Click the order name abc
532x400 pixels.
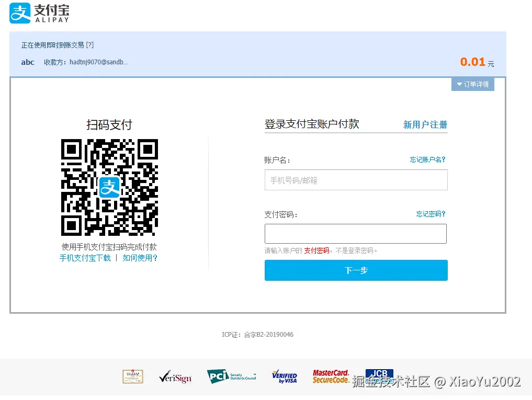tap(28, 62)
